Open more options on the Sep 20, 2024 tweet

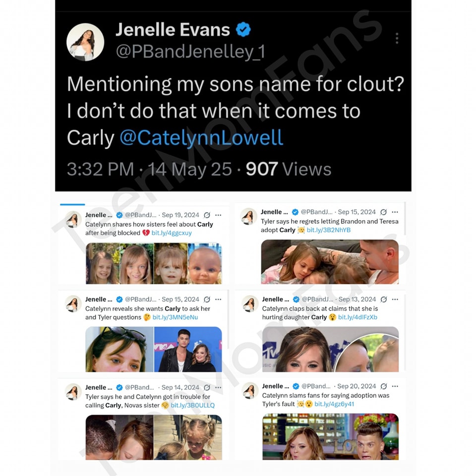pos(395,386)
